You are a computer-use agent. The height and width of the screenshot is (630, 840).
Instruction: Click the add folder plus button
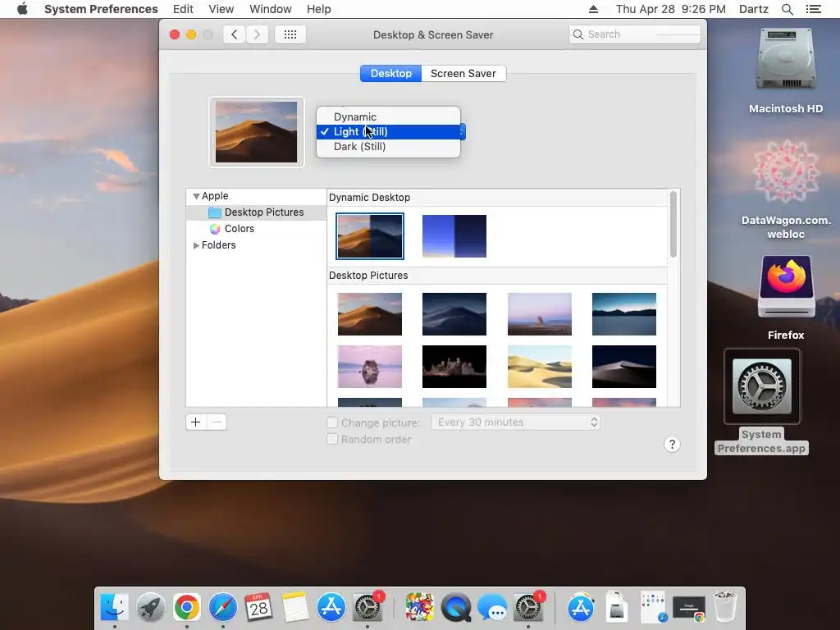click(x=195, y=422)
